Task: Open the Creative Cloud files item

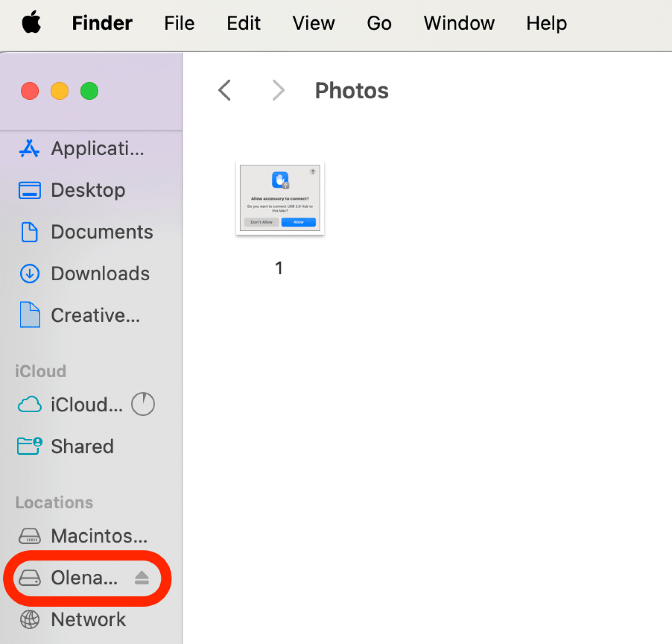Action: (x=95, y=315)
